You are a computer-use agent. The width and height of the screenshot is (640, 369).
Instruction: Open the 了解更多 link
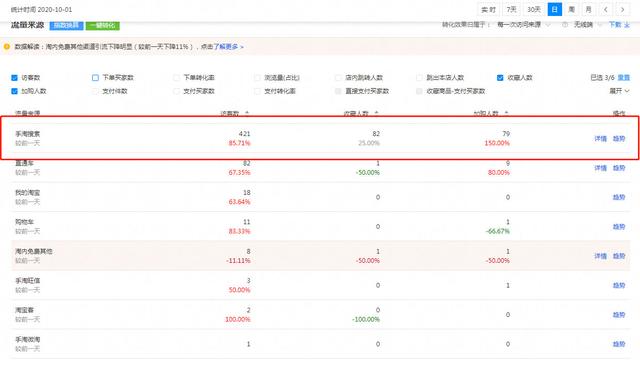pyautogui.click(x=228, y=47)
